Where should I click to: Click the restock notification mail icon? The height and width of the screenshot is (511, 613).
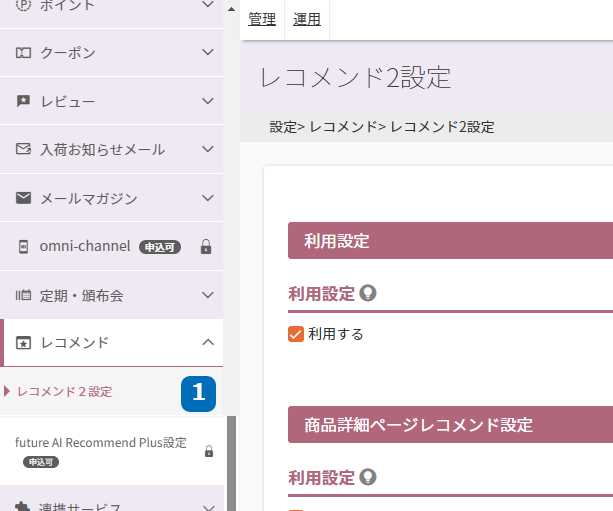tap(23, 149)
